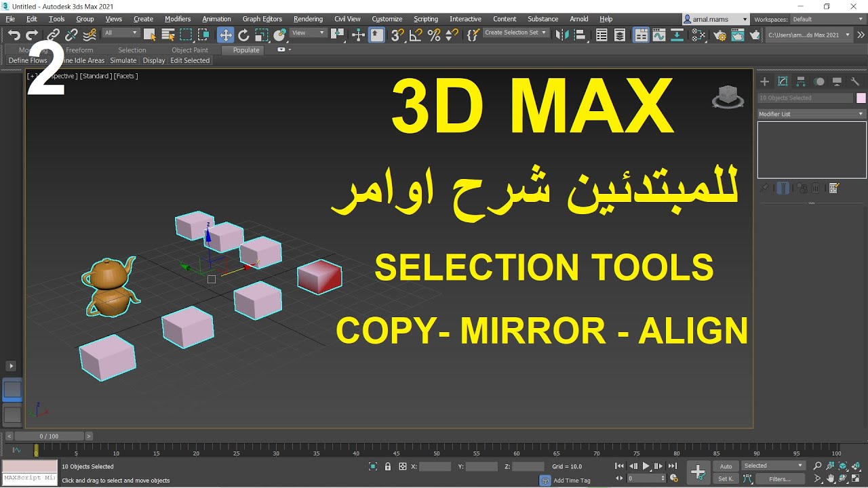Open the Rendering menu
868x488 pixels.
308,19
